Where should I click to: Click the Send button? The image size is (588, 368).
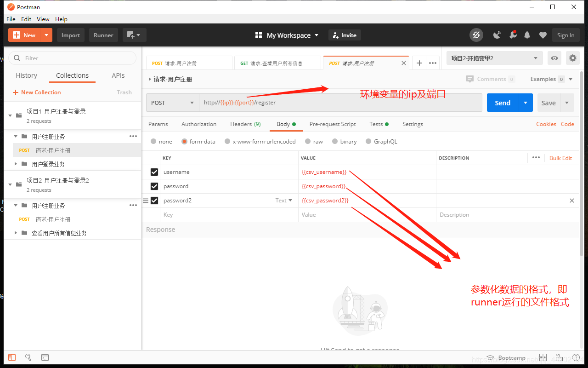click(x=503, y=103)
